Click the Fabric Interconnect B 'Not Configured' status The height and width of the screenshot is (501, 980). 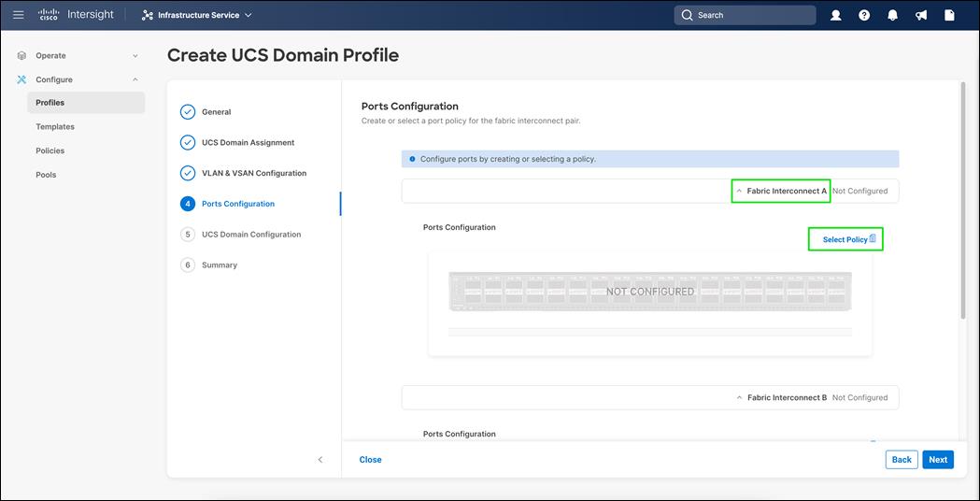pyautogui.click(x=860, y=397)
